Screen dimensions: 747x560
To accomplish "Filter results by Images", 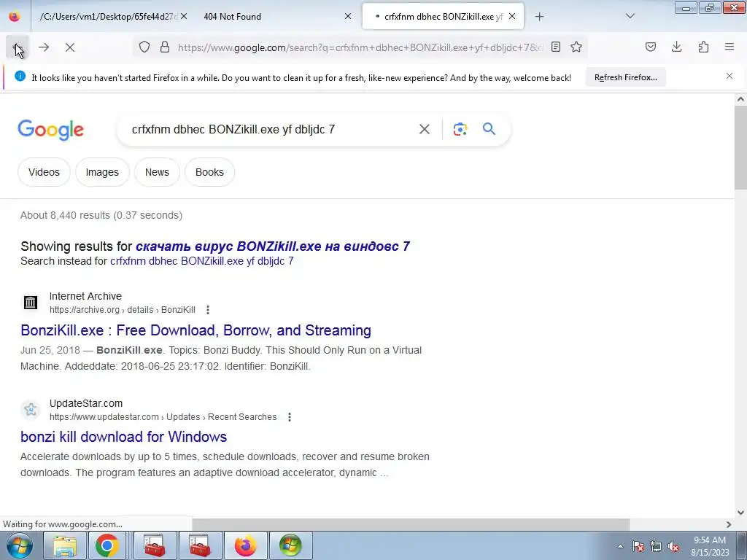I will point(102,172).
